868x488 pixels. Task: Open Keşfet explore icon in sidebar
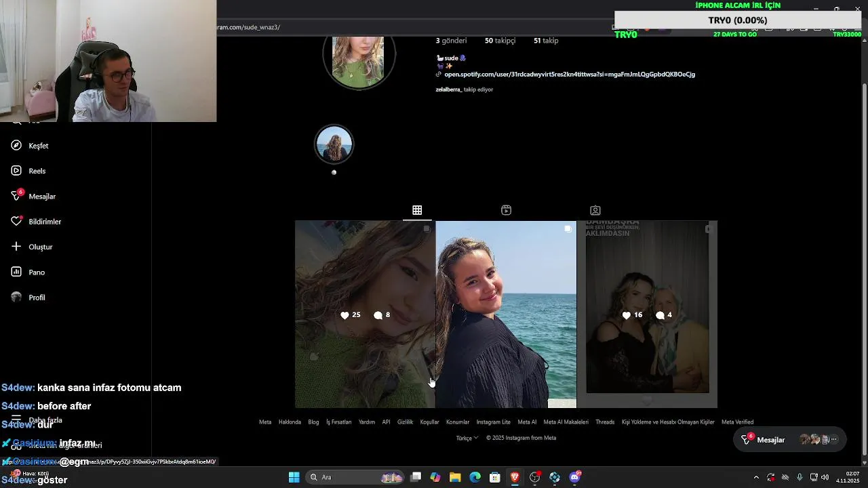(x=16, y=146)
